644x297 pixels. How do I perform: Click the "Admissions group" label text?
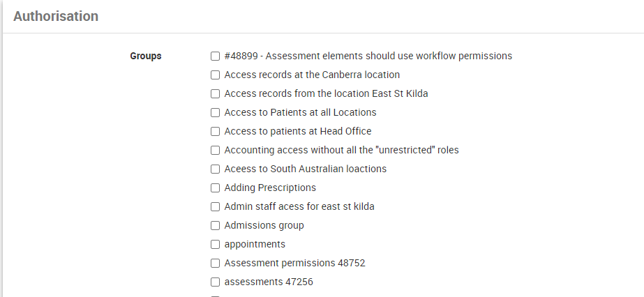pyautogui.click(x=264, y=225)
